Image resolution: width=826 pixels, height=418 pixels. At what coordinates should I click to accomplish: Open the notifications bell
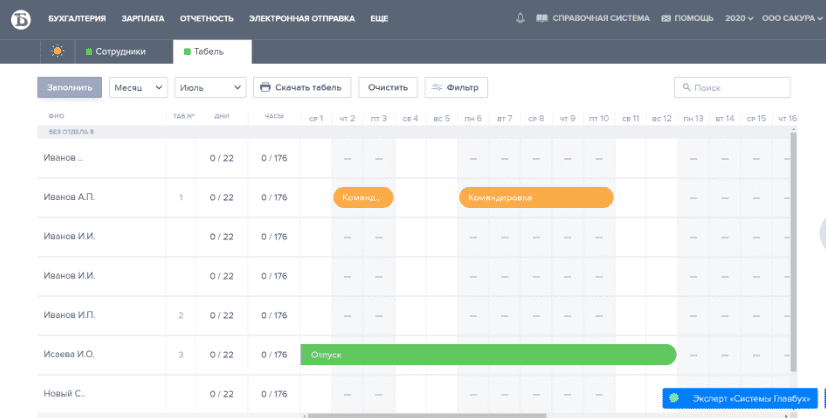[520, 18]
